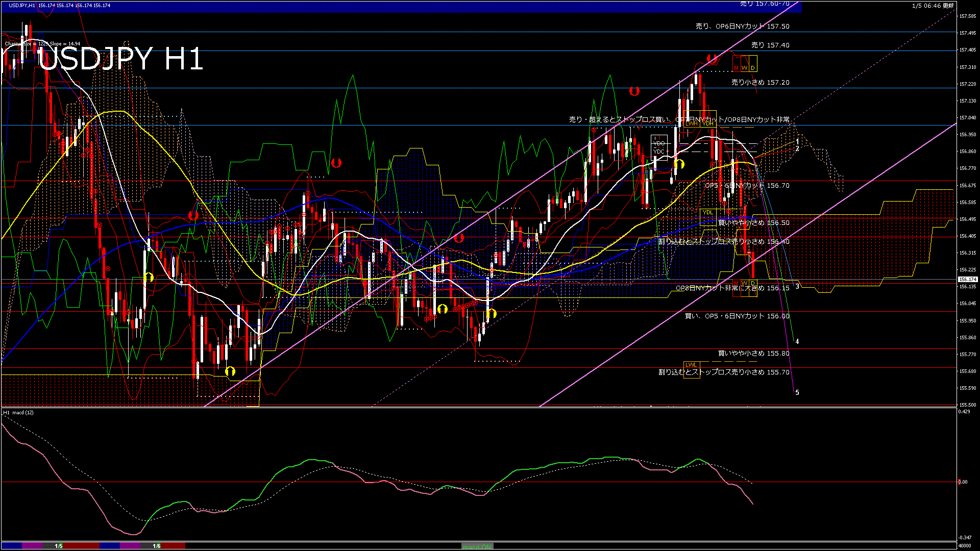
Task: Click the 1/6 date marker on timeline
Action: pyautogui.click(x=157, y=546)
